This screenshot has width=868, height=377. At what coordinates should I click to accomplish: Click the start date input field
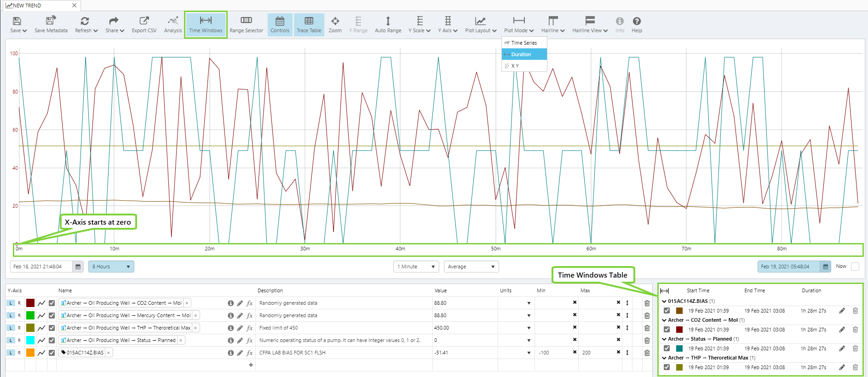point(41,267)
